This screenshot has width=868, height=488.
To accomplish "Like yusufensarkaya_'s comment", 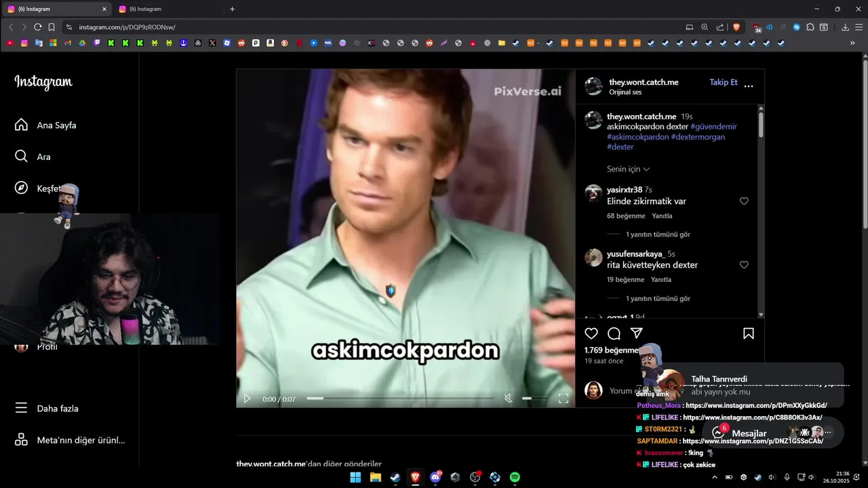I will pyautogui.click(x=744, y=265).
